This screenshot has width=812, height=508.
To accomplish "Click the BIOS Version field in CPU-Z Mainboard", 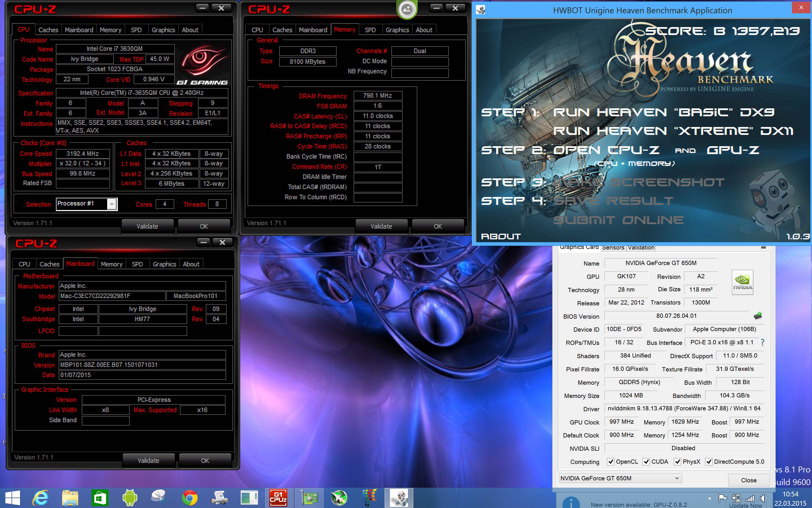I will point(142,365).
